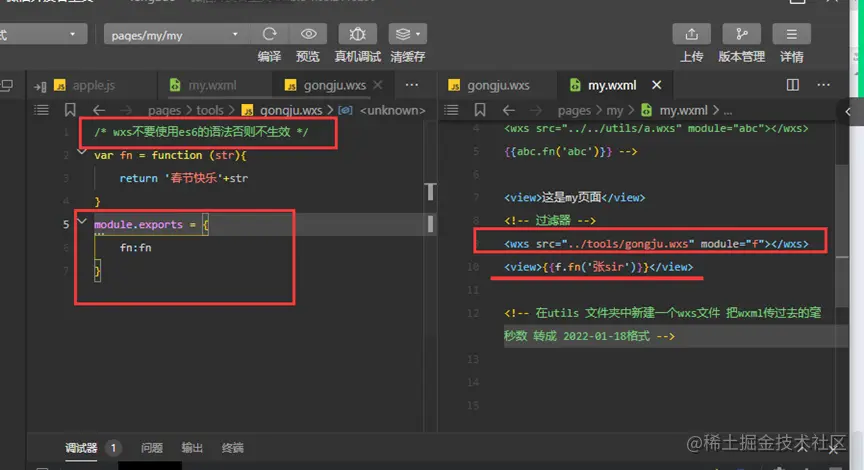Image resolution: width=864 pixels, height=470 pixels.
Task: Click 'tools' breadcrumb in left editor
Action: (210, 111)
